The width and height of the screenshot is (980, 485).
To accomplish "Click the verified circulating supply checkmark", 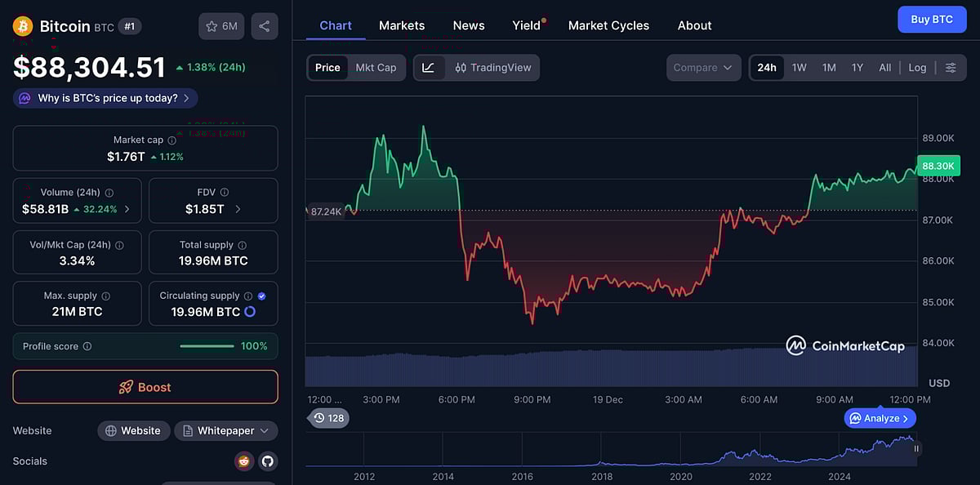I will pos(261,296).
